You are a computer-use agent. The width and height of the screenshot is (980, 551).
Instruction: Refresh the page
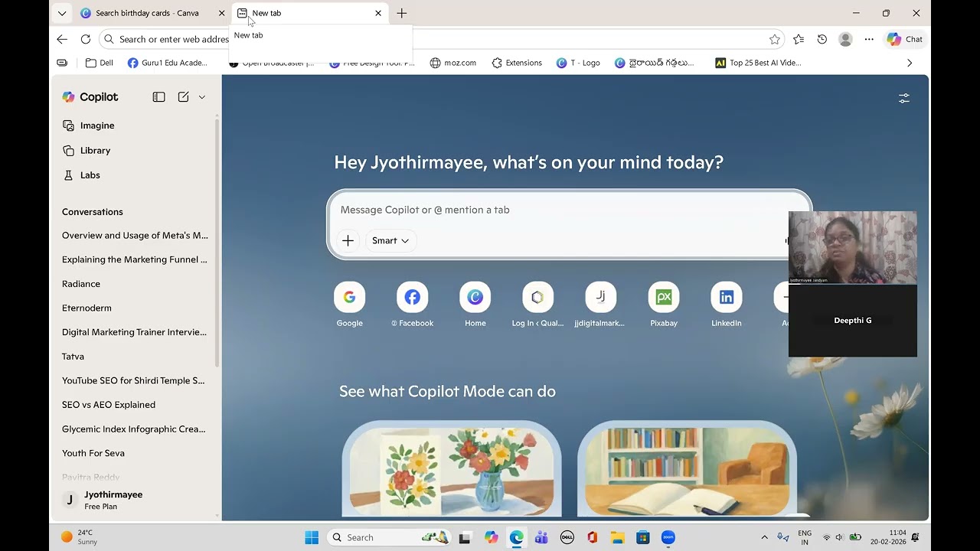tap(86, 39)
